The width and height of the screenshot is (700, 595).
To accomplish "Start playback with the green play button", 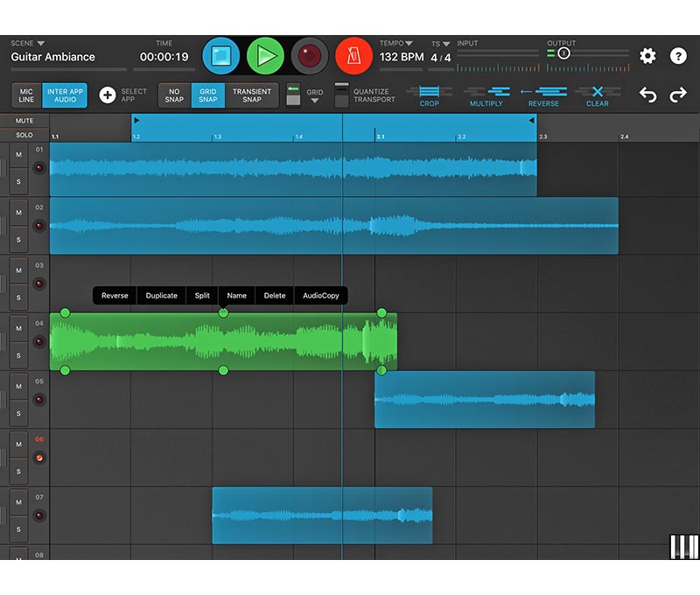I will point(265,56).
